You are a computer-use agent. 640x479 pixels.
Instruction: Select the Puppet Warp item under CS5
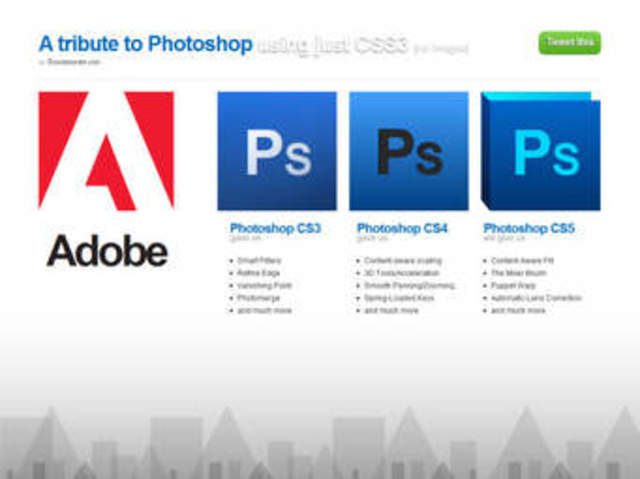[513, 285]
